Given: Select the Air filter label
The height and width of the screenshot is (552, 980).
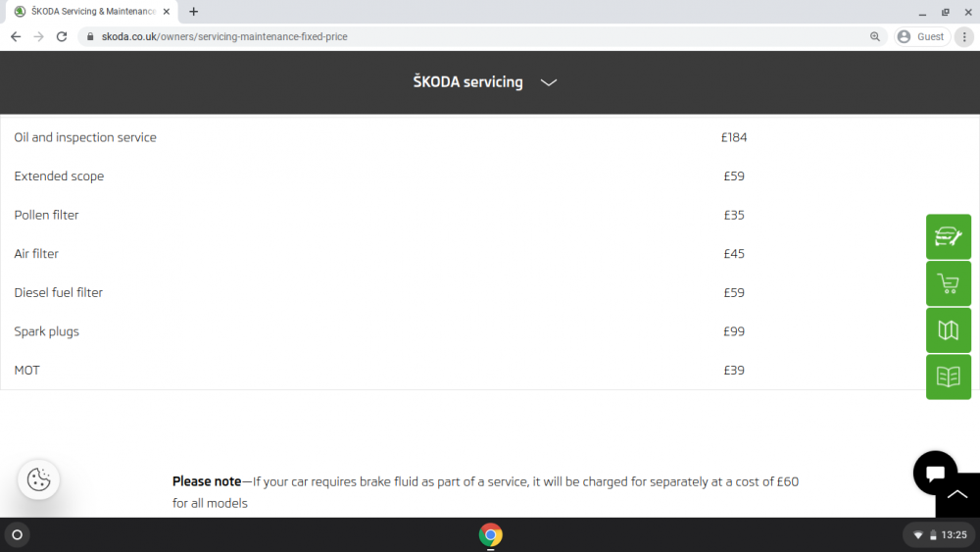Looking at the screenshot, I should click(36, 254).
